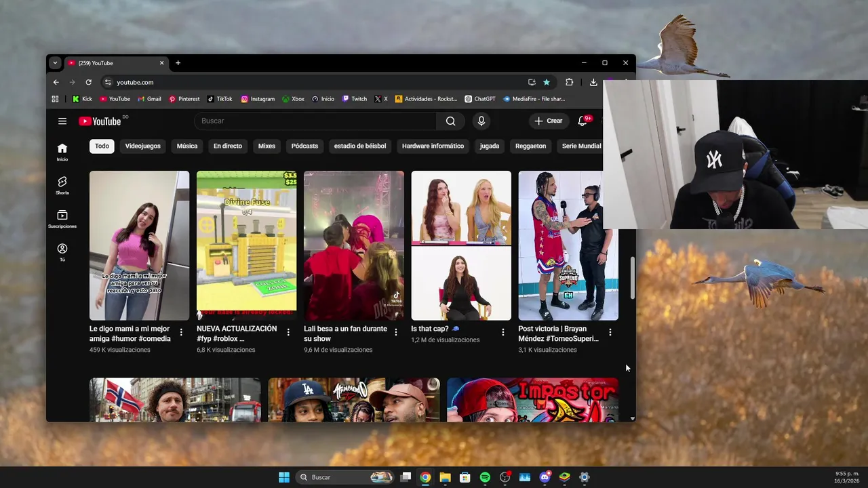
Task: Open the Windows Start menu
Action: point(284,477)
